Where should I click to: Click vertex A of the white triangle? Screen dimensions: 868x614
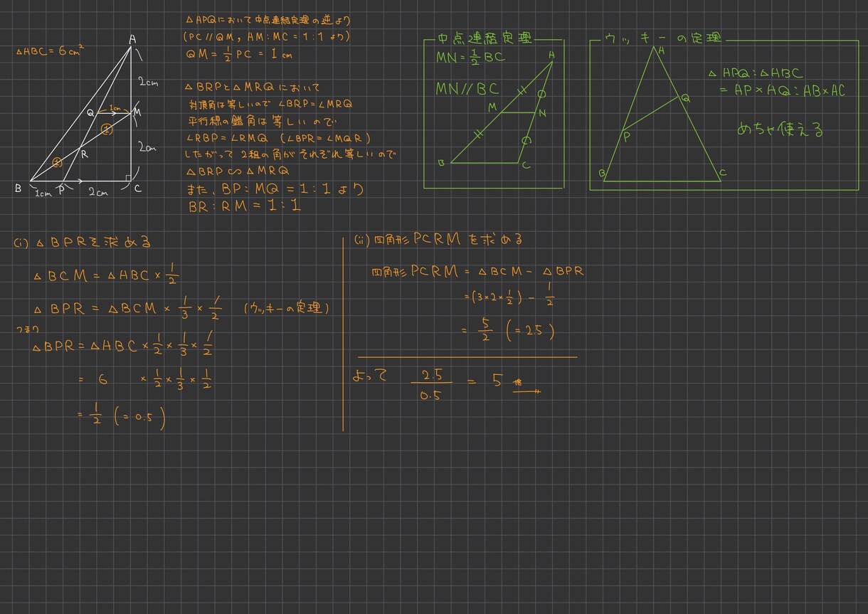coord(132,40)
